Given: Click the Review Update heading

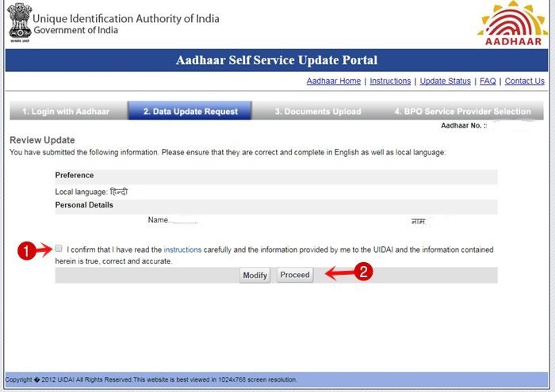Looking at the screenshot, I should click(42, 140).
